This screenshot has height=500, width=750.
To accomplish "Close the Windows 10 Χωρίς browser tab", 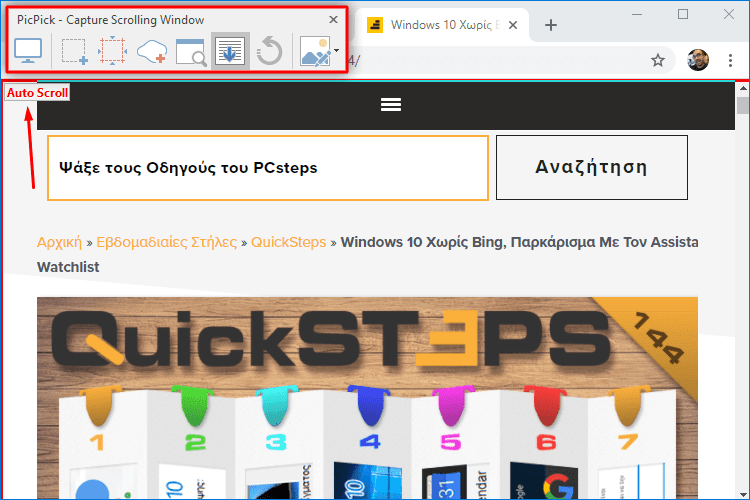I will coord(513,25).
